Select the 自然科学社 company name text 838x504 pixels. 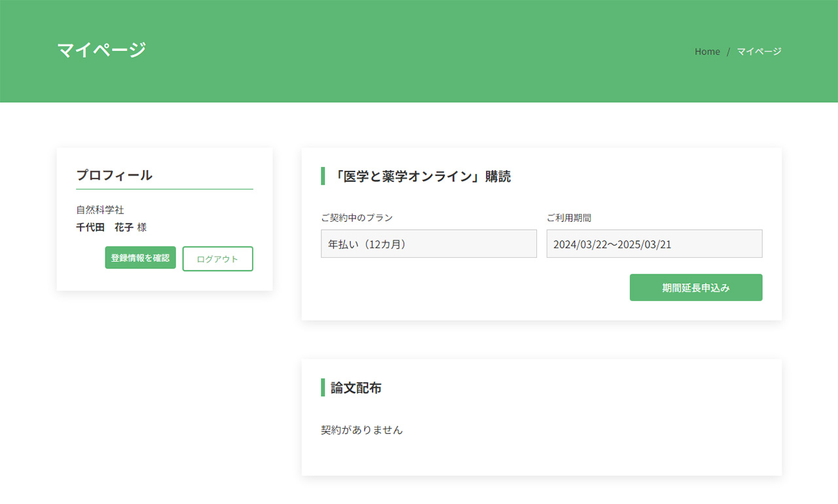click(x=100, y=210)
